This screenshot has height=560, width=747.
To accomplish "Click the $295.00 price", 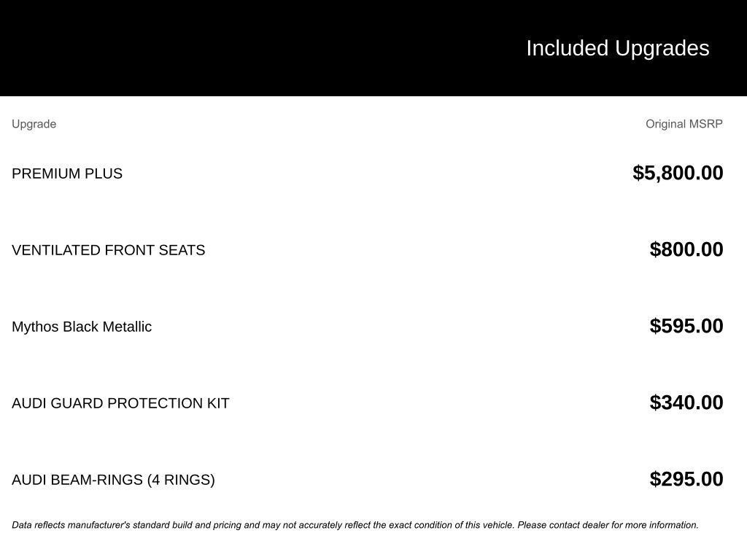I will click(x=686, y=479).
